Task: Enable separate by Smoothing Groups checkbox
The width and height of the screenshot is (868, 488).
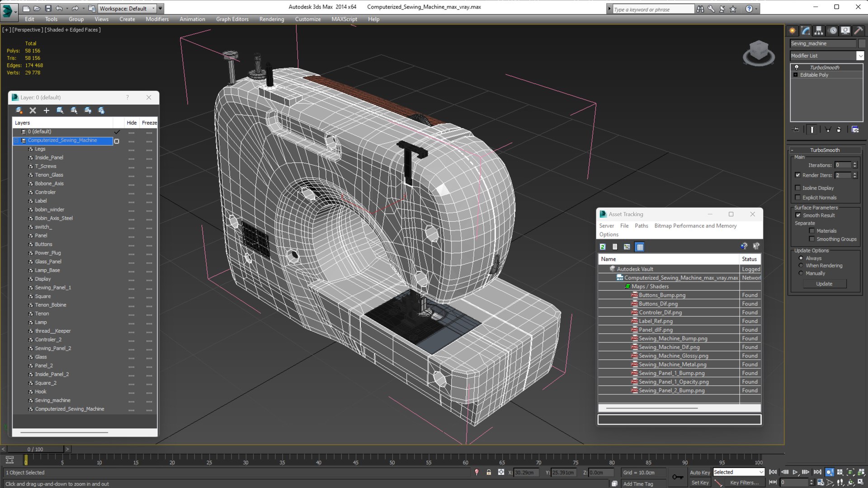Action: pyautogui.click(x=811, y=239)
